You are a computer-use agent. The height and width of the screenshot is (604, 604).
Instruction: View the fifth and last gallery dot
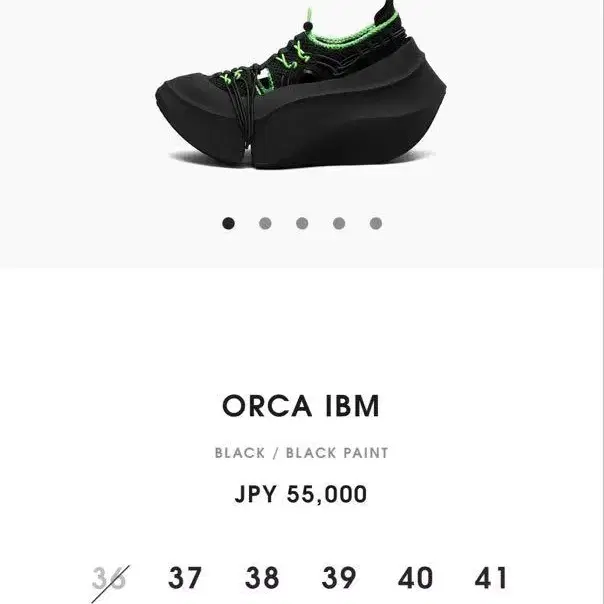click(376, 223)
